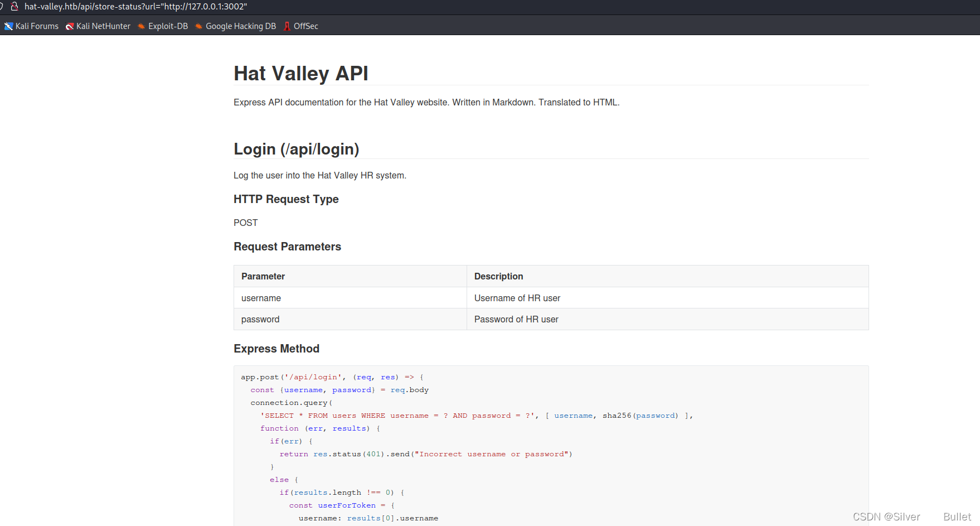Open the OffSec bookmark
This screenshot has width=980, height=526.
(301, 26)
